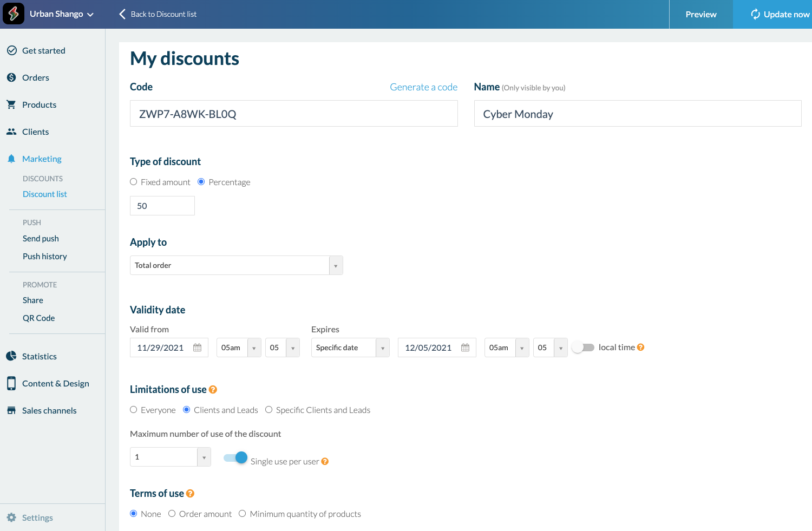Click the Urban Shango app logo icon
The width and height of the screenshot is (812, 531).
pos(14,14)
